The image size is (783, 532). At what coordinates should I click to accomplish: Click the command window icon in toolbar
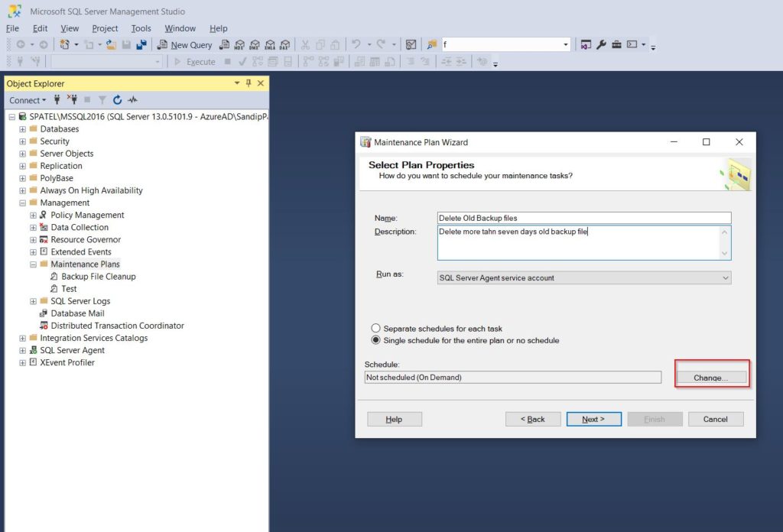coord(632,45)
